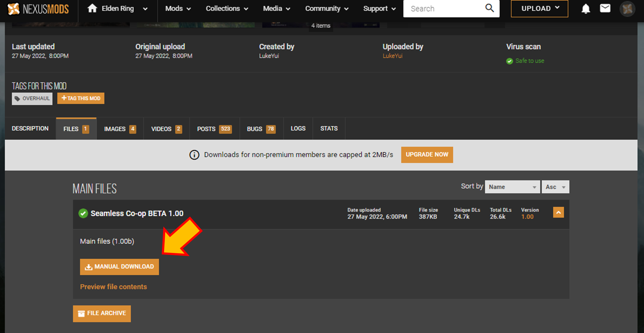644x333 pixels.
Task: Click the 387KB file size value
Action: 428,217
